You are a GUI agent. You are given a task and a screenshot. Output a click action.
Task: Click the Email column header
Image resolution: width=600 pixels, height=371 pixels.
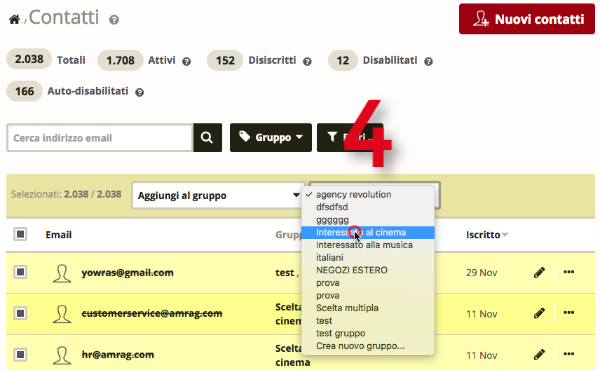pos(59,234)
